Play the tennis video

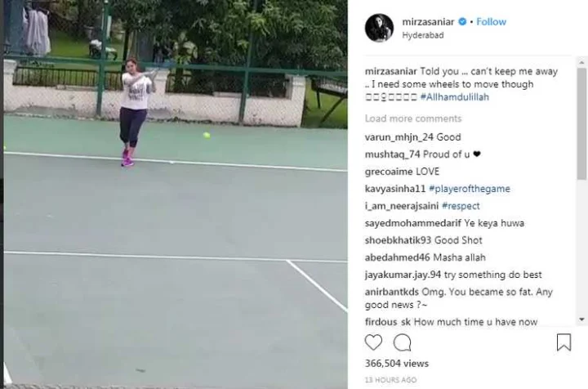[176, 194]
